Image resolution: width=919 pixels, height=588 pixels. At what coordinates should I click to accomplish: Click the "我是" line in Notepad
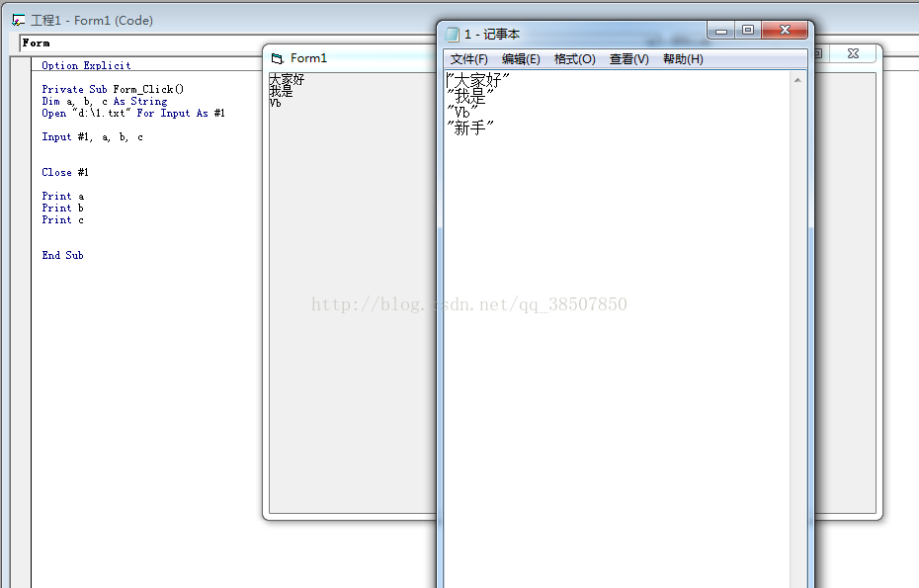pos(470,96)
